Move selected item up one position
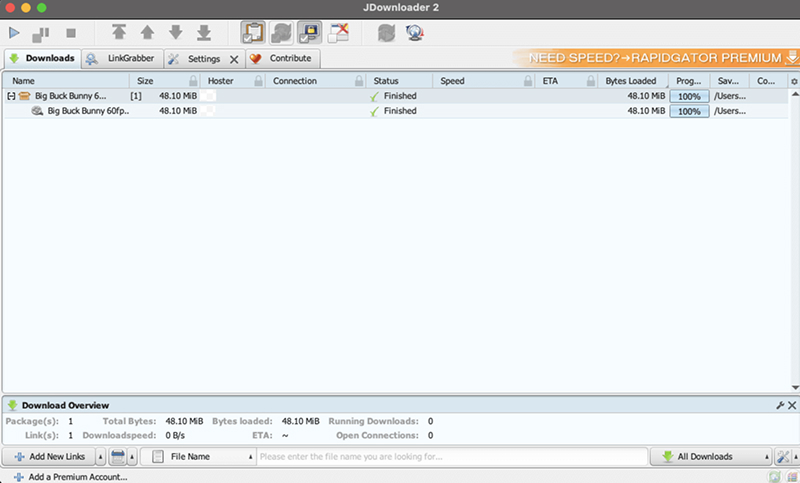Screen dimensions: 800x483 (147, 33)
